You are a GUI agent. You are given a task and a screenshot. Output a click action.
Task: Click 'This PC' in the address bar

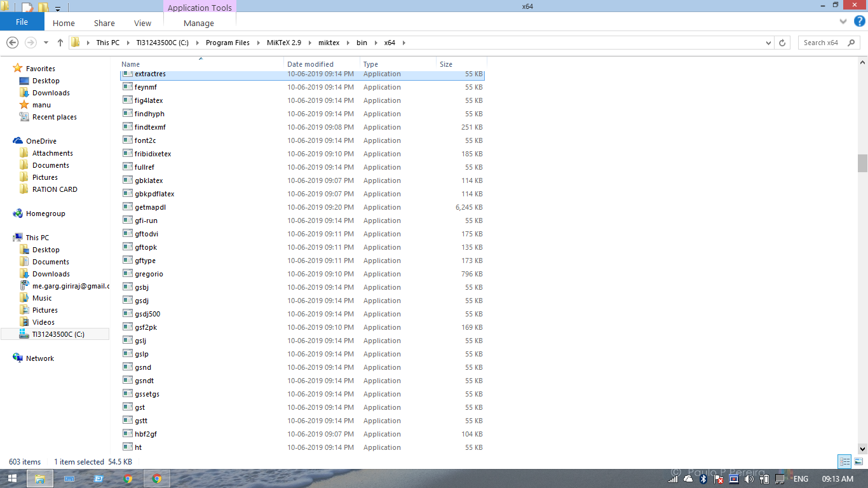(x=107, y=43)
